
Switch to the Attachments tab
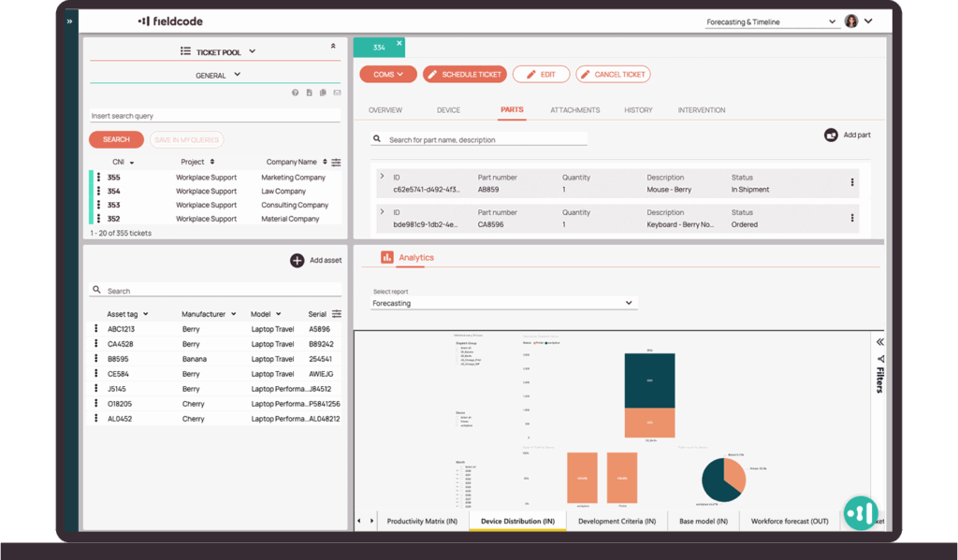574,110
